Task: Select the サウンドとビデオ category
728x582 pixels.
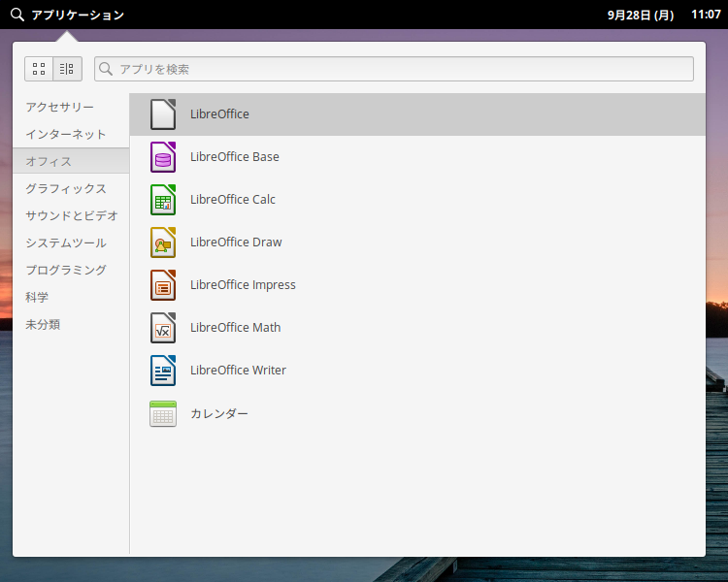Action: (x=71, y=215)
